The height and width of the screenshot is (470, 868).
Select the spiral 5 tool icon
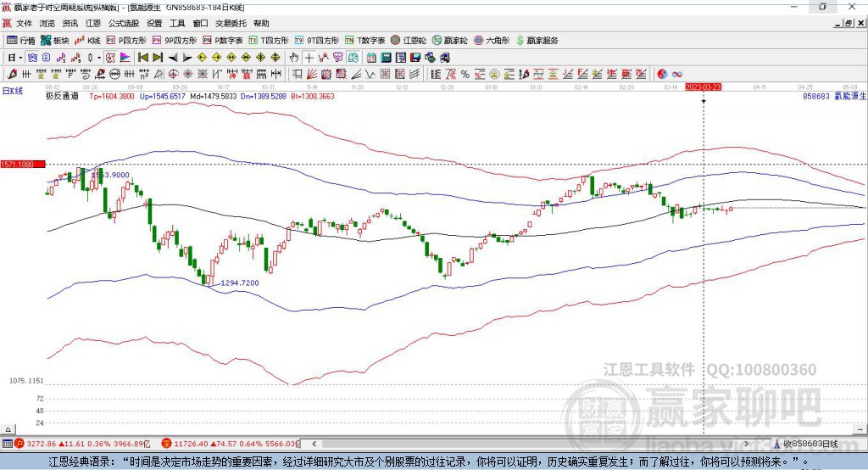coord(86,75)
